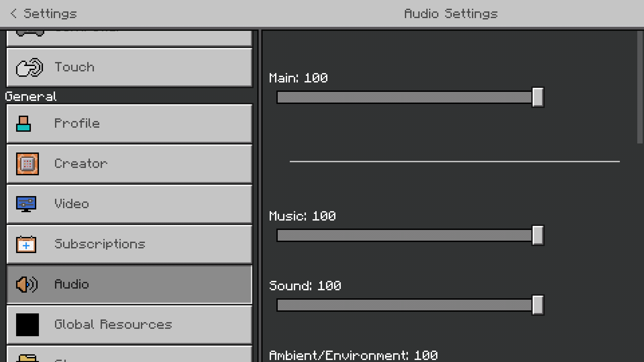Click the Creator command block icon
Image resolution: width=644 pixels, height=362 pixels.
click(28, 164)
